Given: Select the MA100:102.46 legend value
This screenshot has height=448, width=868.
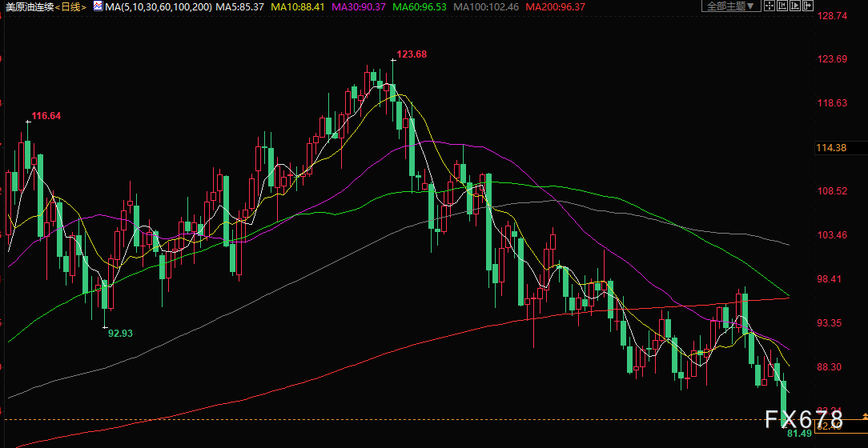Looking at the screenshot, I should (x=487, y=7).
